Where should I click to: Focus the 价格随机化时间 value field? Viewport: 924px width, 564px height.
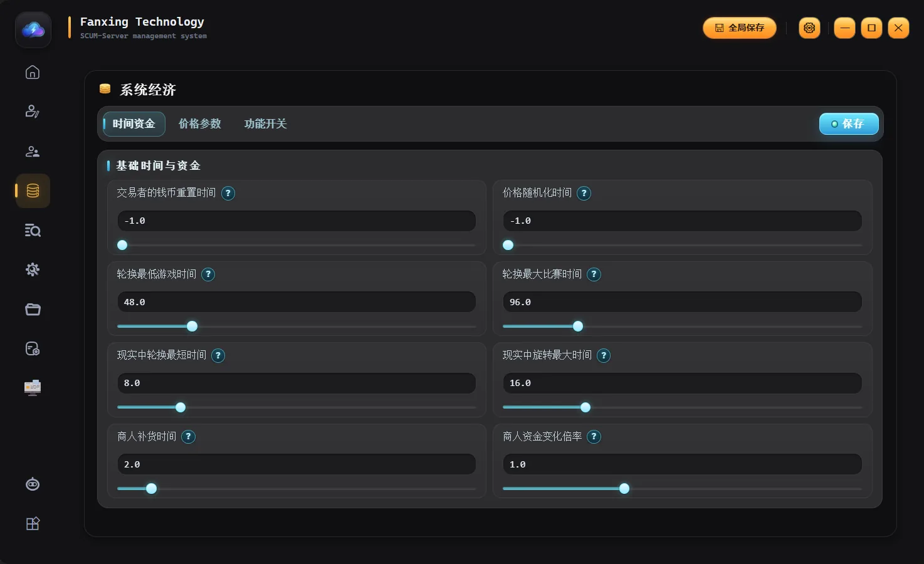coord(682,221)
